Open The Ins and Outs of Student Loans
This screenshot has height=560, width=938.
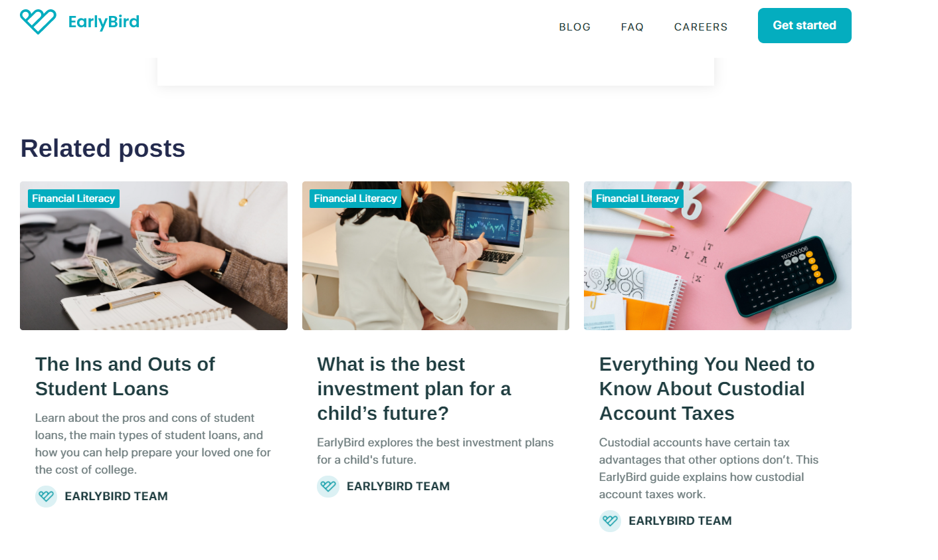coord(125,376)
